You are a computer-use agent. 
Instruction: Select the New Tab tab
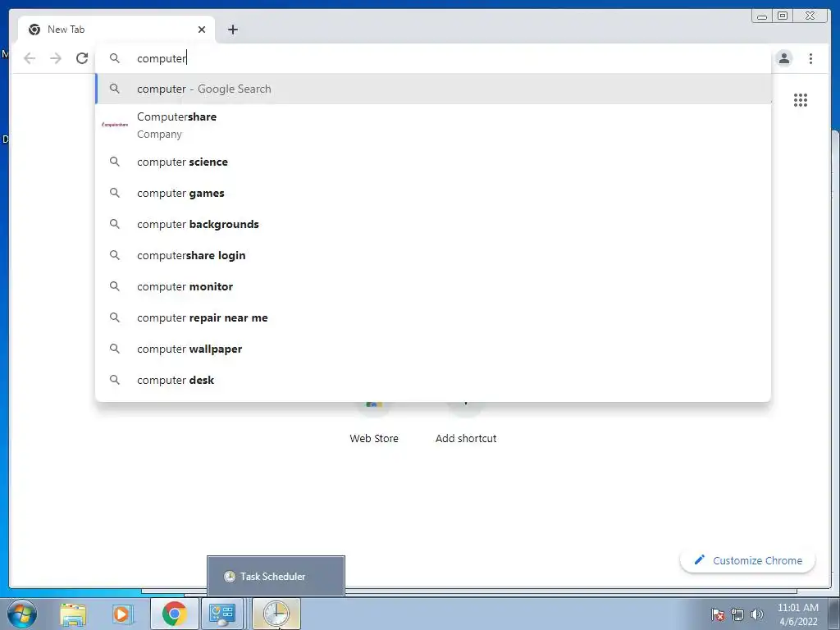(x=116, y=30)
